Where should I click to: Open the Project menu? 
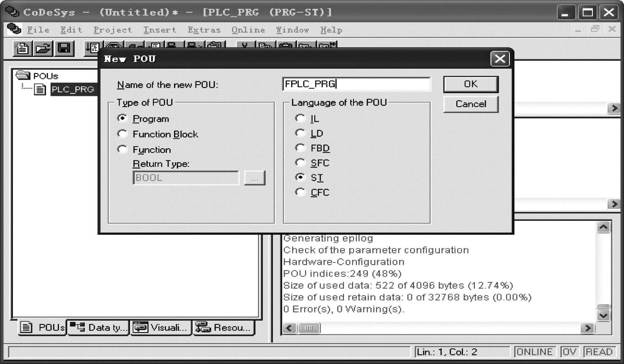click(x=112, y=30)
